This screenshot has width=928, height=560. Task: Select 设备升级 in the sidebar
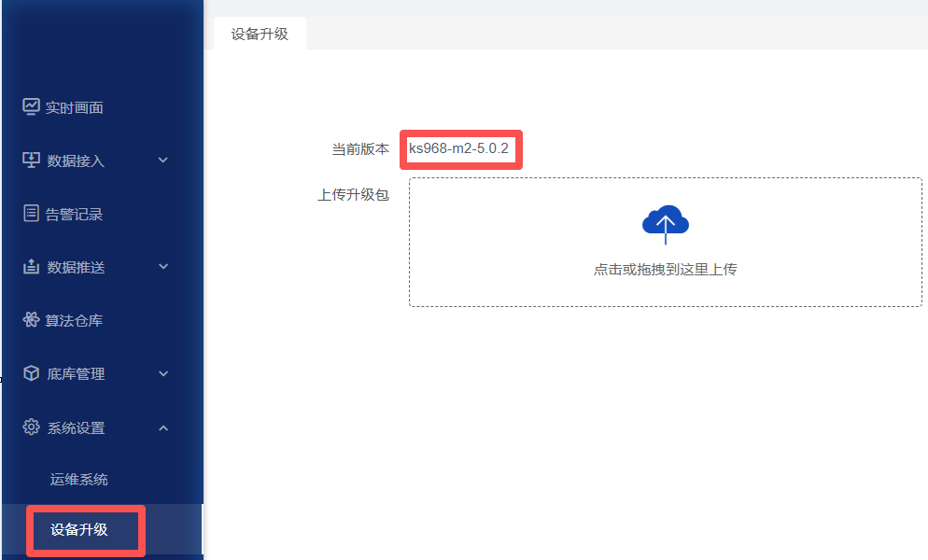(x=79, y=530)
